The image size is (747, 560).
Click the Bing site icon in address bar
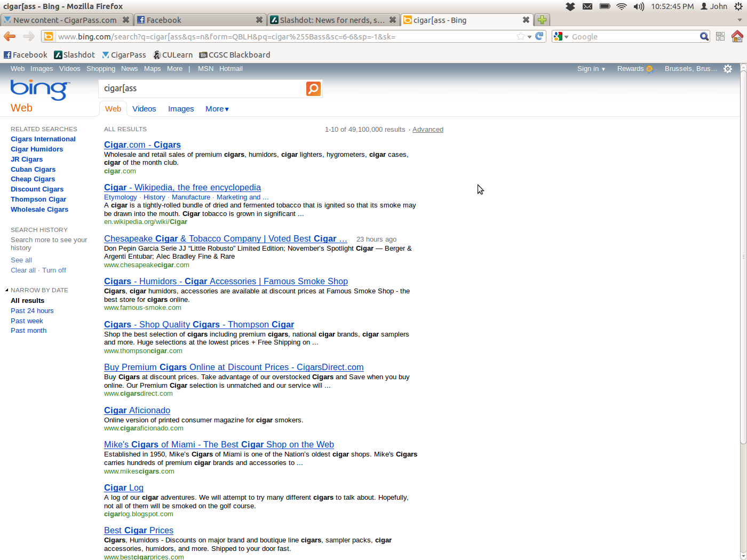click(x=49, y=36)
